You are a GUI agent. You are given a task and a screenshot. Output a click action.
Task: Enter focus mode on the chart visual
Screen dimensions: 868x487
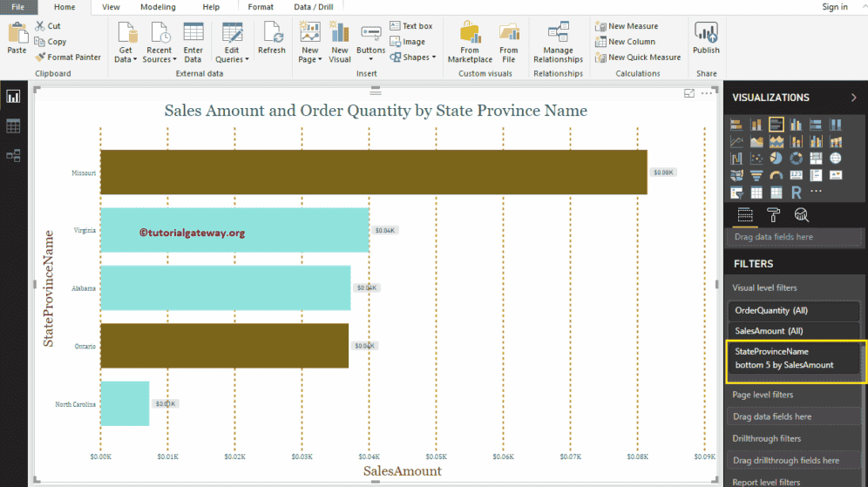(689, 93)
